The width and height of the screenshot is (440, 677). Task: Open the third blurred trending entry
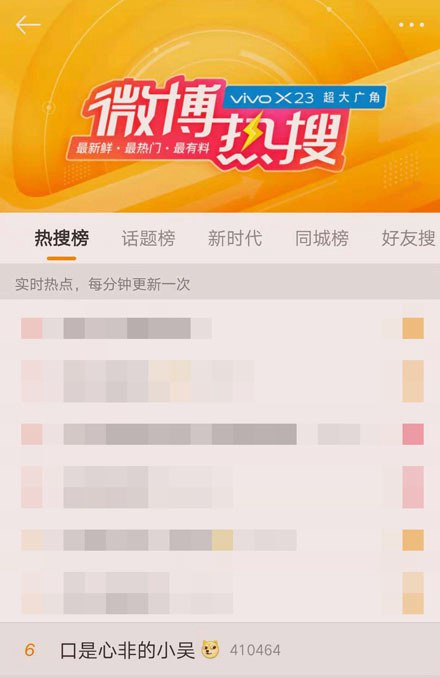tap(220, 434)
